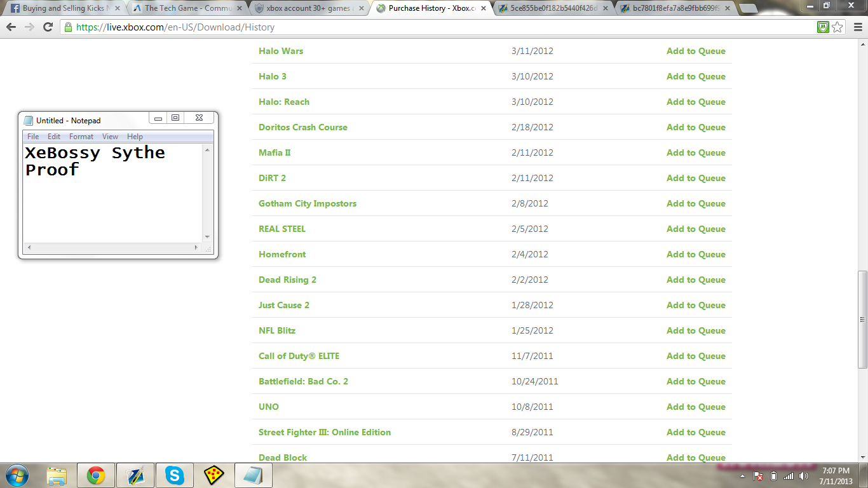Close the Purchase History tab
868x488 pixels.
[484, 8]
